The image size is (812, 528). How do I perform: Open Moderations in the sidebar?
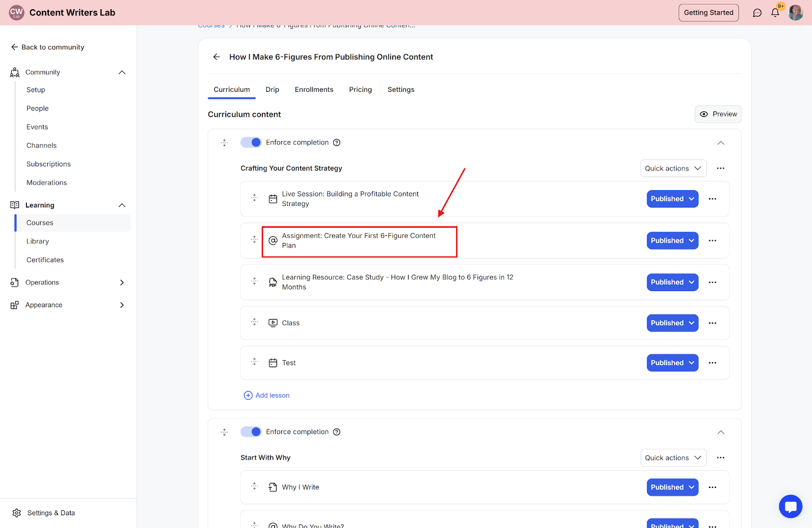[47, 183]
